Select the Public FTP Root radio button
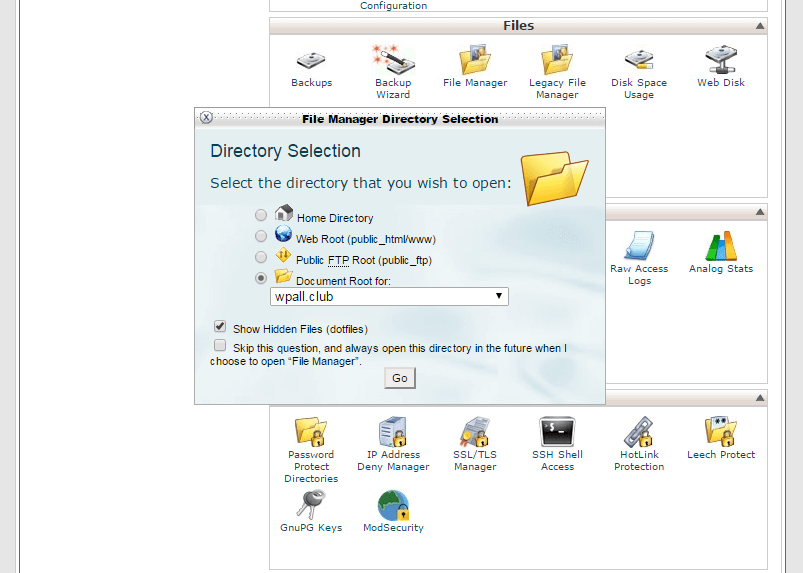803x573 pixels. click(x=261, y=257)
